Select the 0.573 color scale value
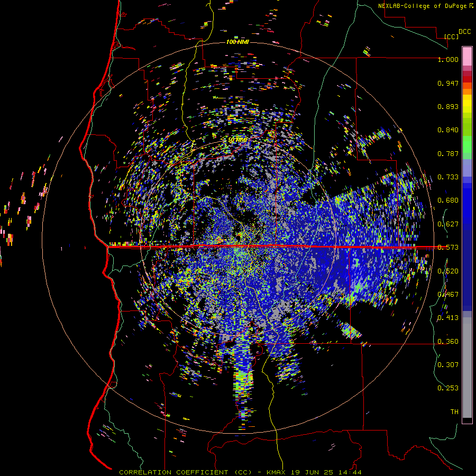The image size is (476, 476). pos(448,248)
